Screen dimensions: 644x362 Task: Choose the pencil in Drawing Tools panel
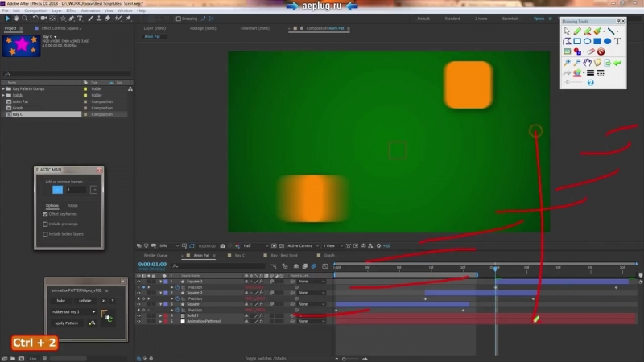[577, 31]
